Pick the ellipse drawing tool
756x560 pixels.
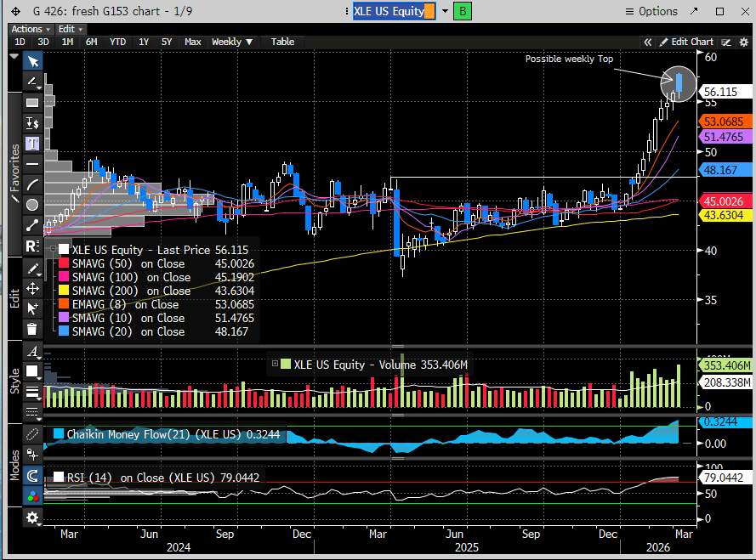click(32, 205)
